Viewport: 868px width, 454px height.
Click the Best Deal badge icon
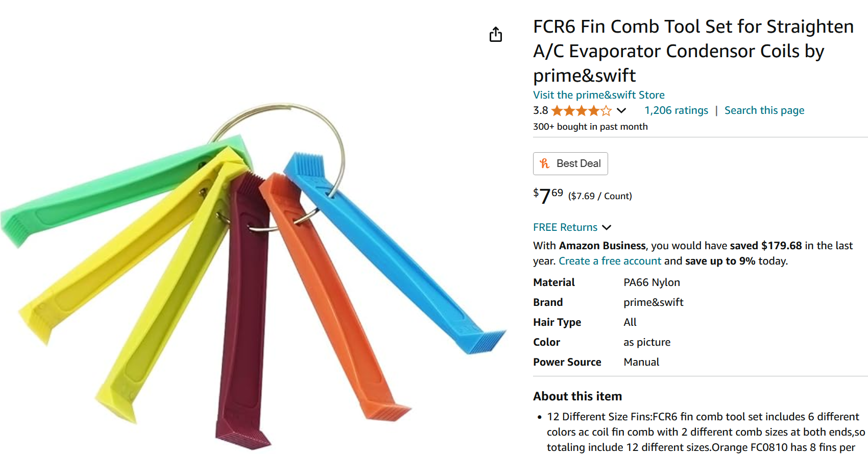545,163
